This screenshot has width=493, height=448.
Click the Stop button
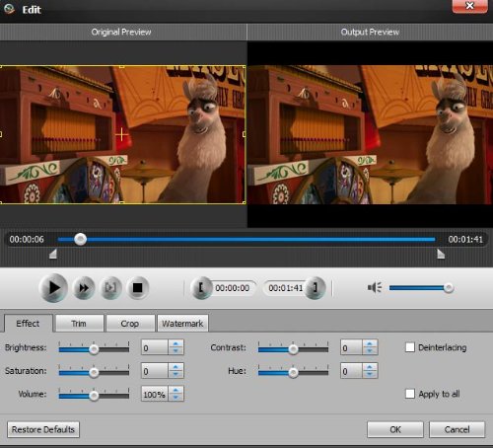137,288
